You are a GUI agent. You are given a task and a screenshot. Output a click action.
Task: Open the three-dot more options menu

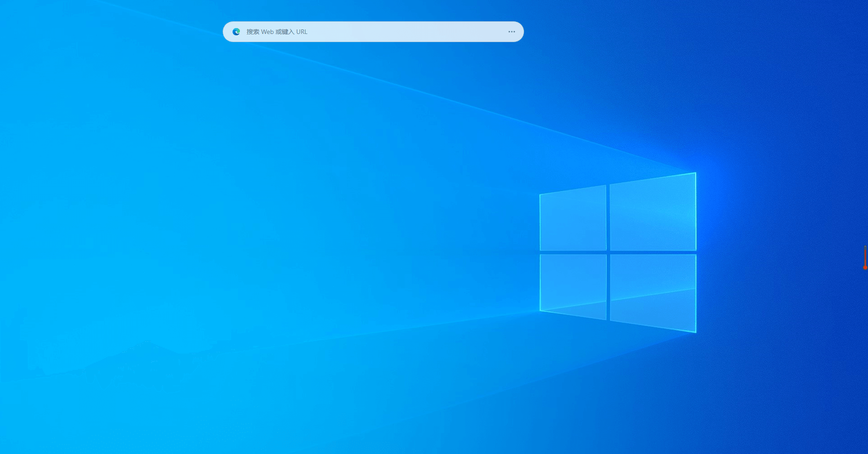coord(511,32)
